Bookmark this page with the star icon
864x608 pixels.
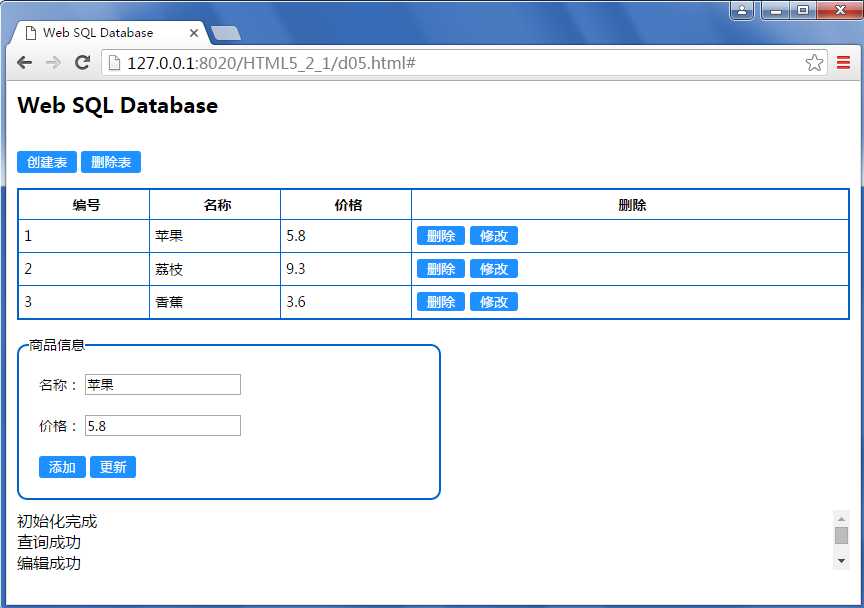[814, 63]
